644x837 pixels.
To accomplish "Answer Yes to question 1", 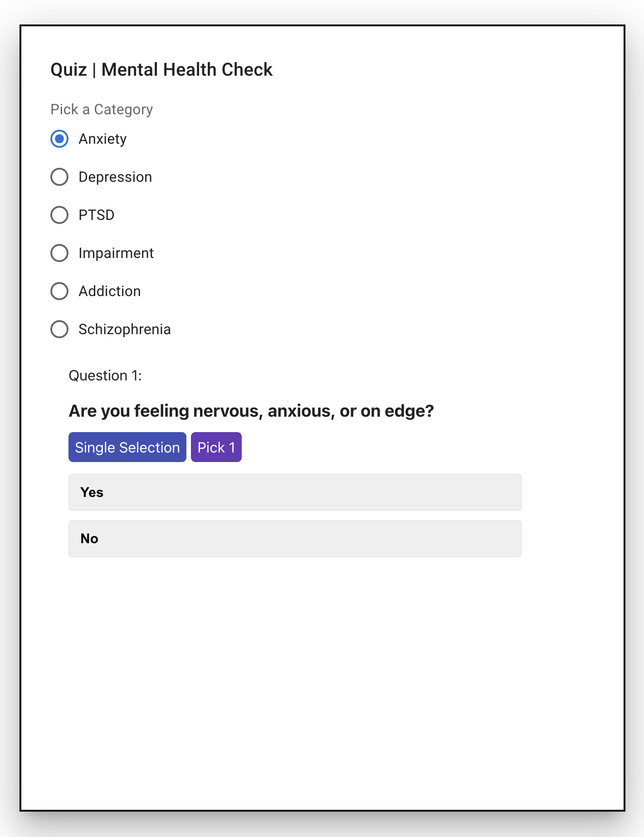I will tap(295, 492).
